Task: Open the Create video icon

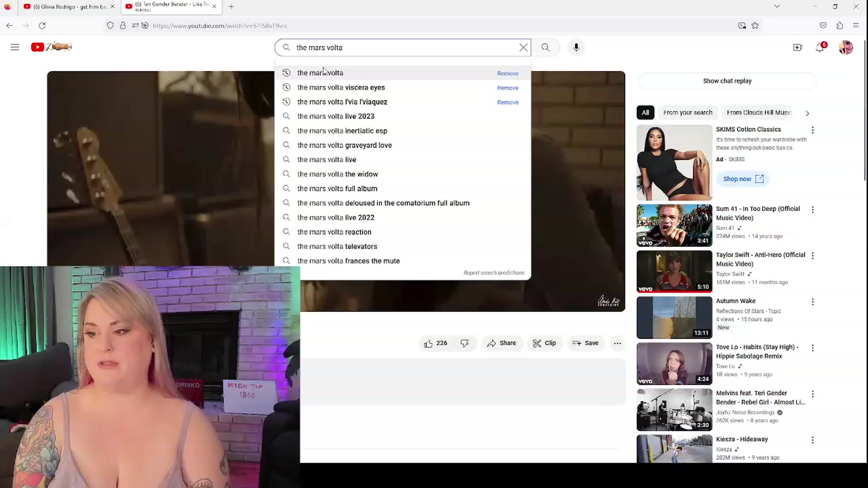Action: pos(798,47)
